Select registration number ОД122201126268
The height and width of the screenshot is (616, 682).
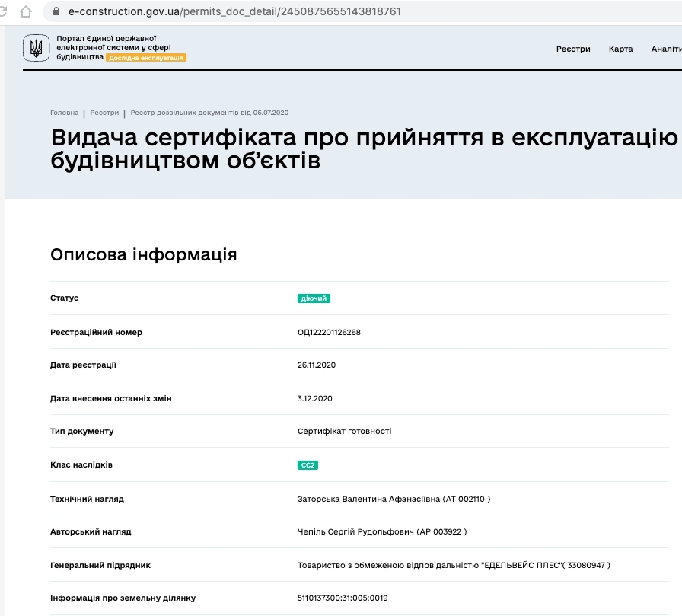pyautogui.click(x=329, y=332)
